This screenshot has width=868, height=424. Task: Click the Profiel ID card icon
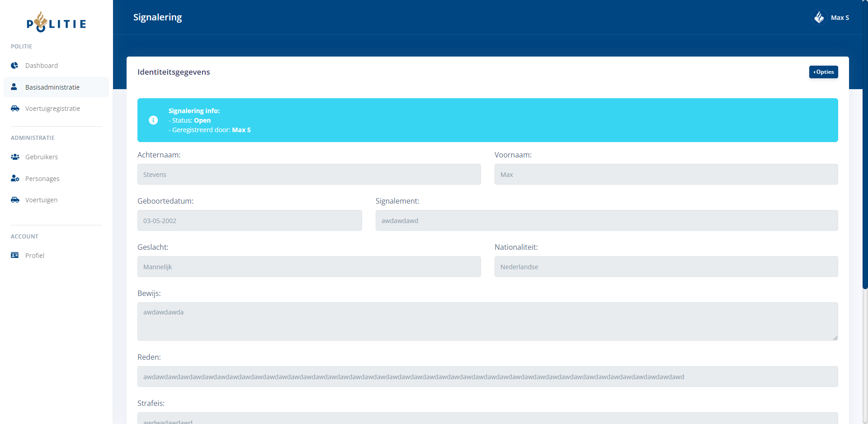click(x=15, y=256)
